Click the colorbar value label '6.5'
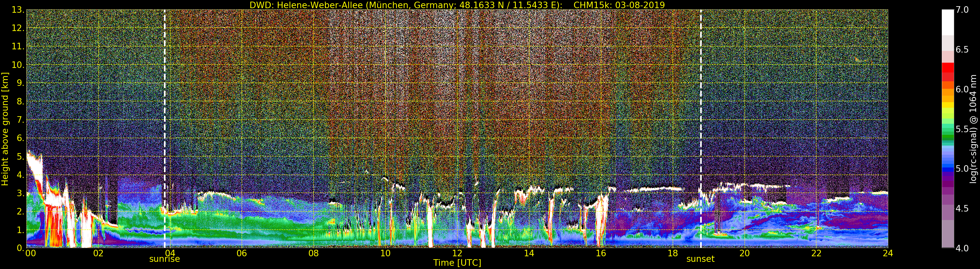980x269 pixels. pos(962,50)
